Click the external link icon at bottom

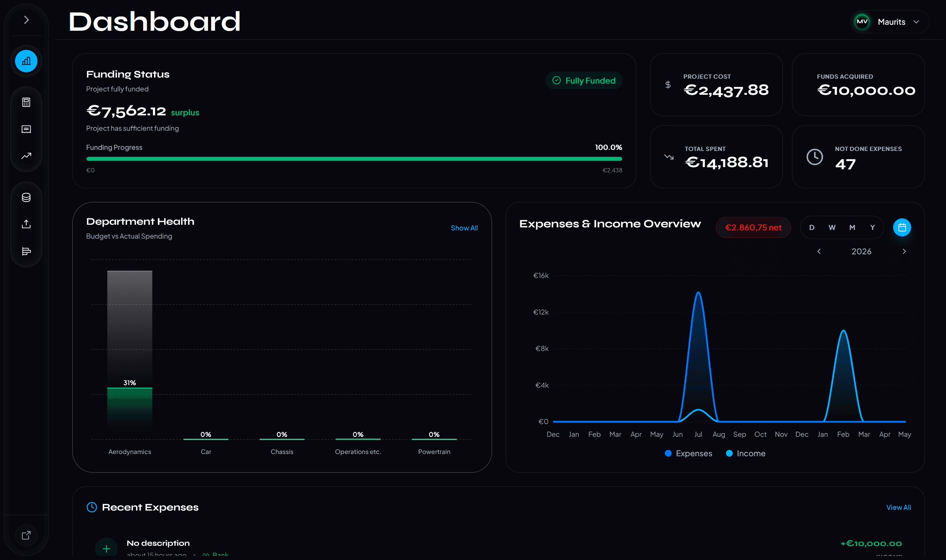tap(26, 535)
